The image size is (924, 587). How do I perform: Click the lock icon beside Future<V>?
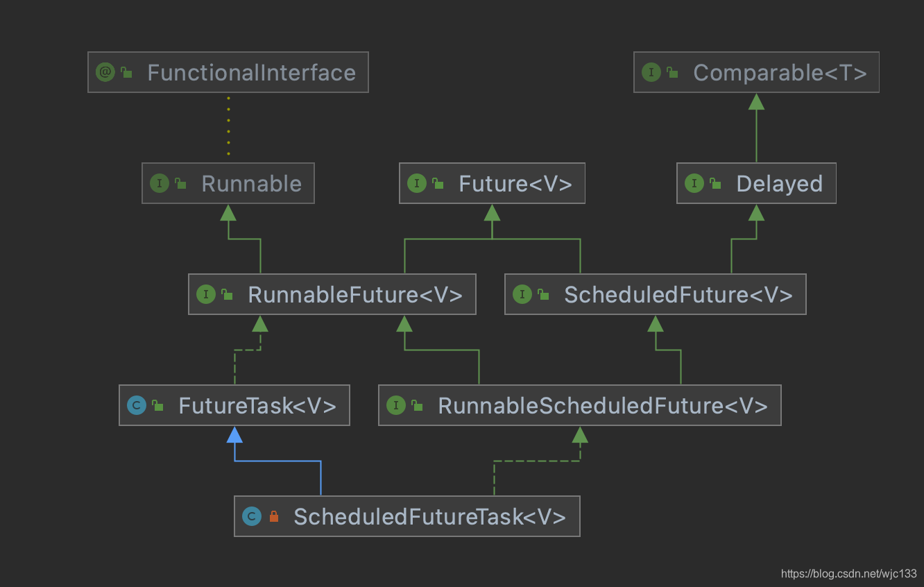(438, 182)
